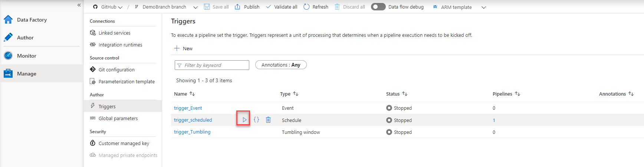Expand the ARM template dropdown
644x167 pixels.
click(483, 7)
